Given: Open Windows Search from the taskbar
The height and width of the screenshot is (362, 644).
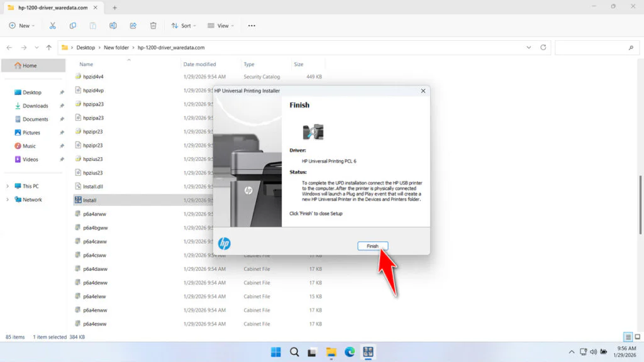Looking at the screenshot, I should coord(294,352).
